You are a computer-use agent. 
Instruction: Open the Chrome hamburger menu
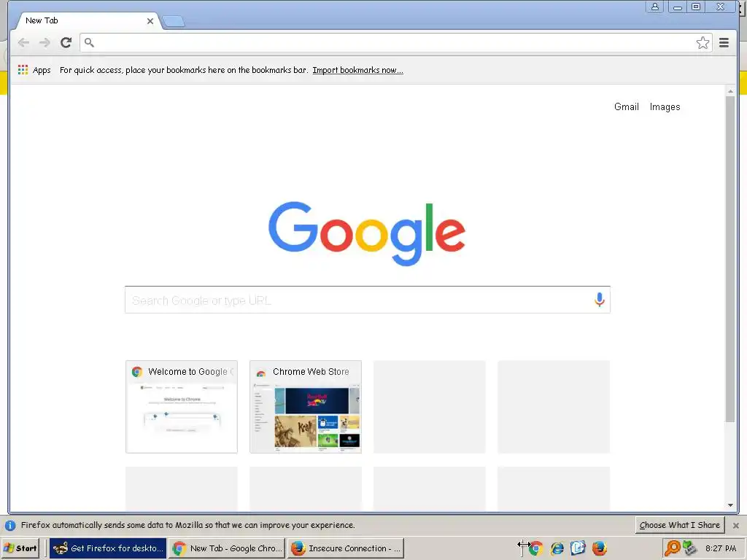(724, 43)
